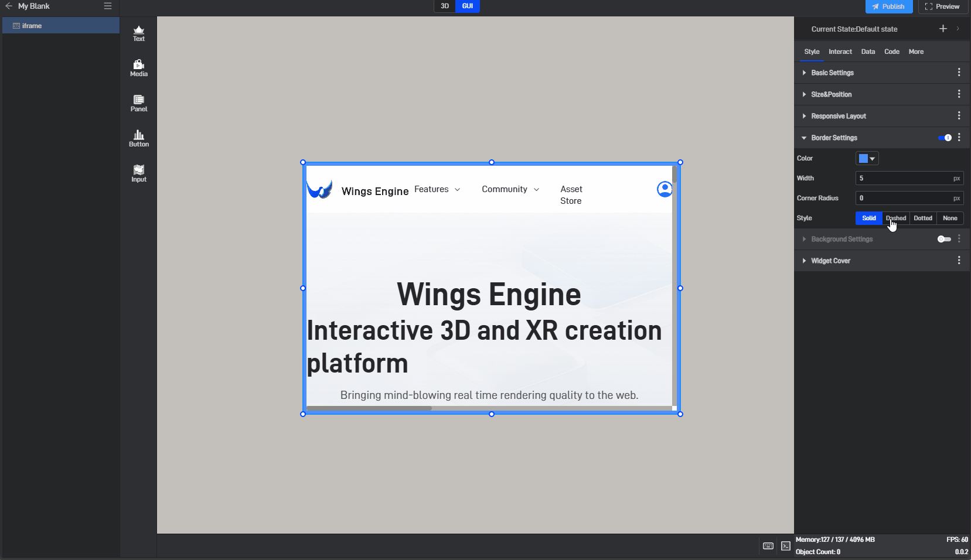
Task: Open Border Settings options menu dots
Action: pyautogui.click(x=959, y=137)
